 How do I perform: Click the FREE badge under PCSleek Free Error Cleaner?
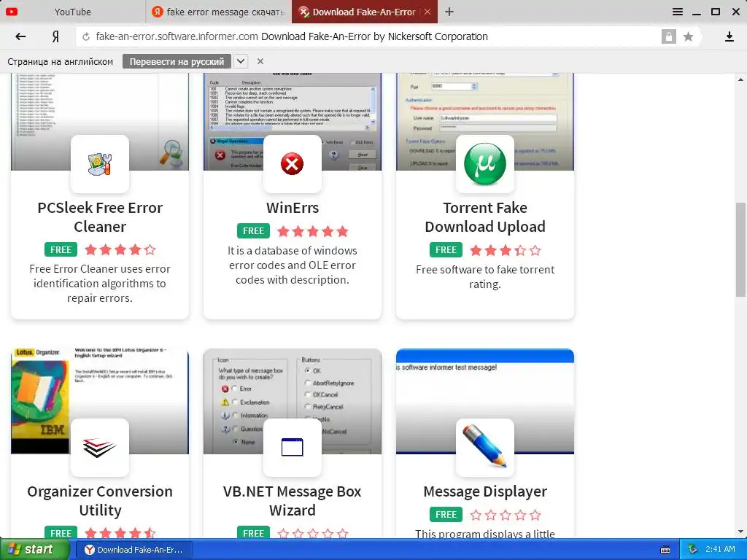(x=61, y=249)
